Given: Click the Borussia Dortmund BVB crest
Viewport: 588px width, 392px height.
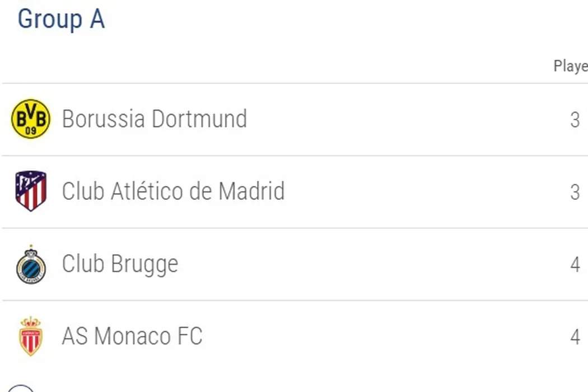Looking at the screenshot, I should (x=31, y=119).
